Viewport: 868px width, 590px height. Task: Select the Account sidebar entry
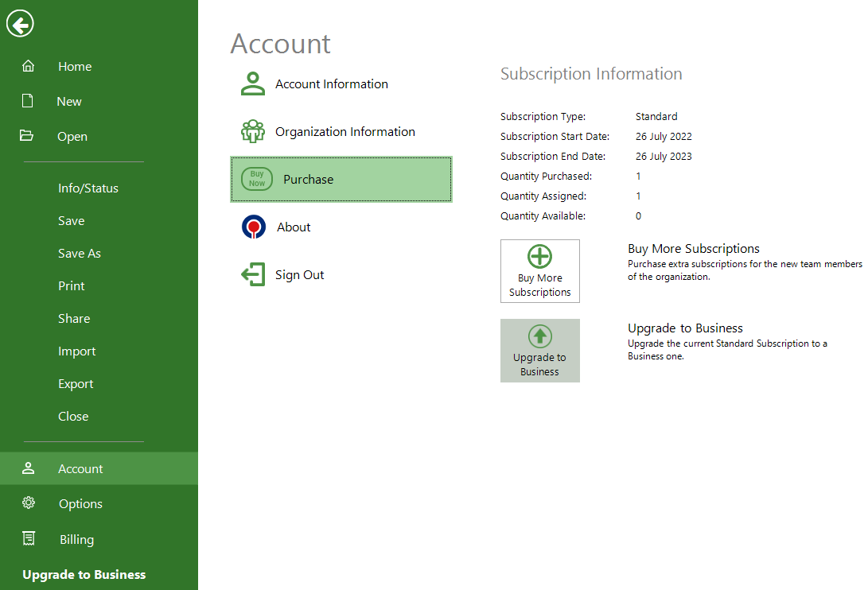(x=99, y=469)
